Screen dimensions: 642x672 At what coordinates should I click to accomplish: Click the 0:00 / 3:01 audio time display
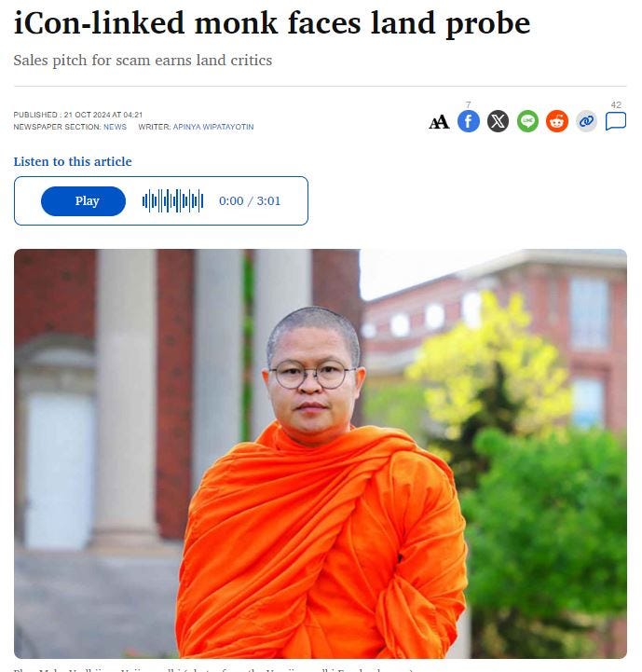250,201
